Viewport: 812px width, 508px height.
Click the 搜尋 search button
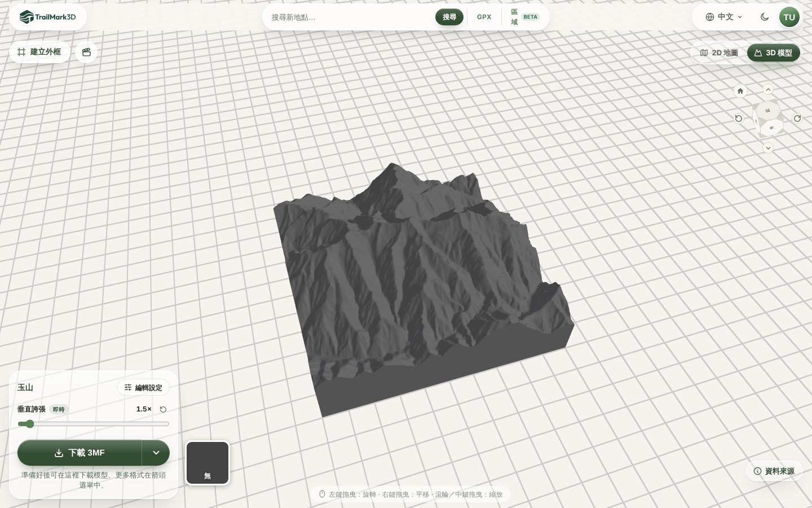pyautogui.click(x=449, y=17)
